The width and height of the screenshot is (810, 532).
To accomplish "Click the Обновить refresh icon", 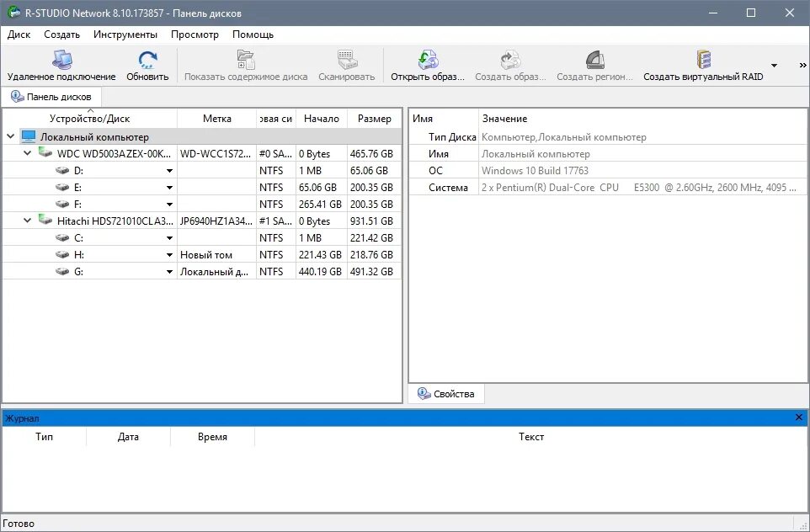I will coord(147,60).
